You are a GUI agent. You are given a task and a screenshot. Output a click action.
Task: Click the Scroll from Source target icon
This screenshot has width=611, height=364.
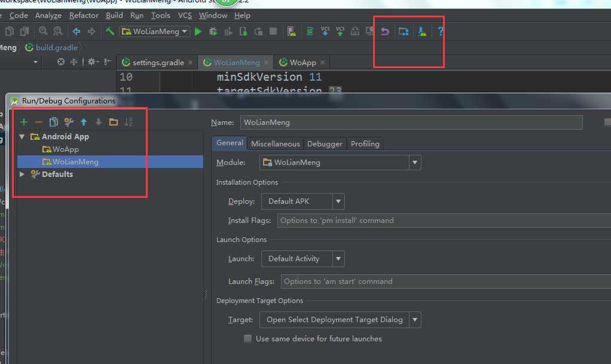pos(60,62)
